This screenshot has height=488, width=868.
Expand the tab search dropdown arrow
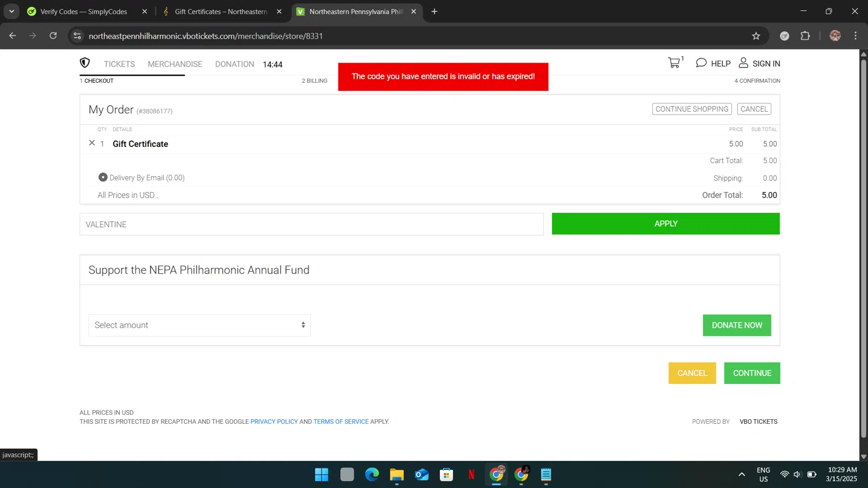(12, 12)
